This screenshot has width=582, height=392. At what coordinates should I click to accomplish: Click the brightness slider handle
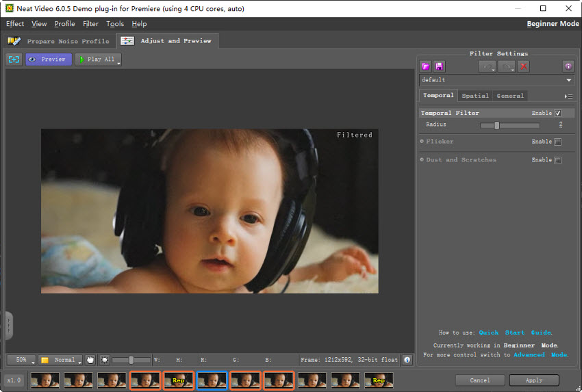click(x=131, y=360)
